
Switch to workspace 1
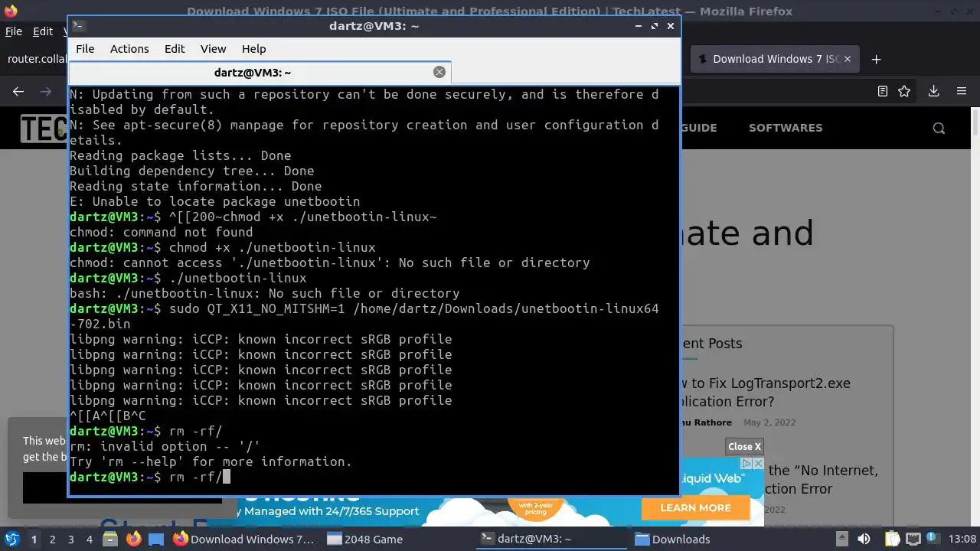[x=34, y=539]
